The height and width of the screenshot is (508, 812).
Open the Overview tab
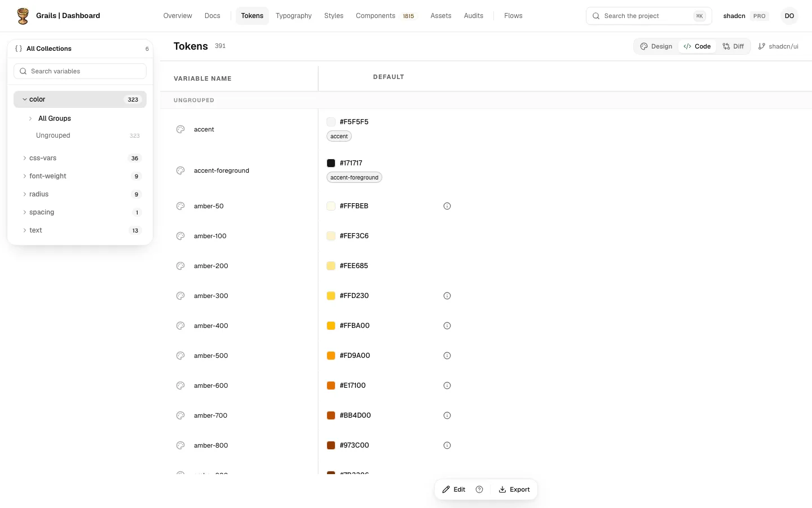coord(178,16)
